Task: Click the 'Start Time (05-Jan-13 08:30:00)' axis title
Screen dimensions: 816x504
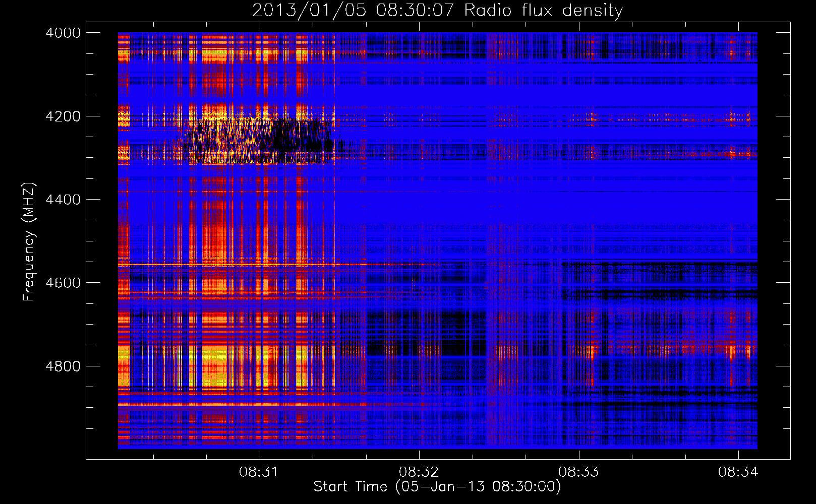Action: pos(437,487)
